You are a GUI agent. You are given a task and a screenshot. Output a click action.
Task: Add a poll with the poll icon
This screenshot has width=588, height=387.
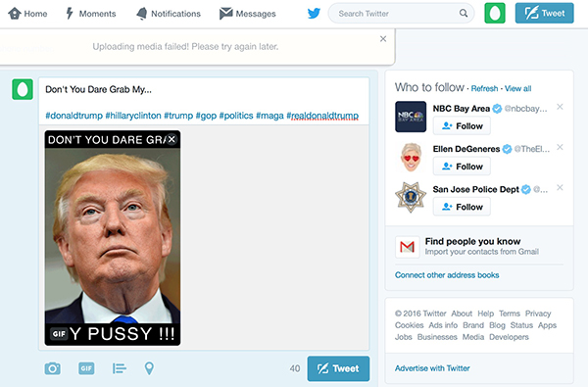coord(120,368)
